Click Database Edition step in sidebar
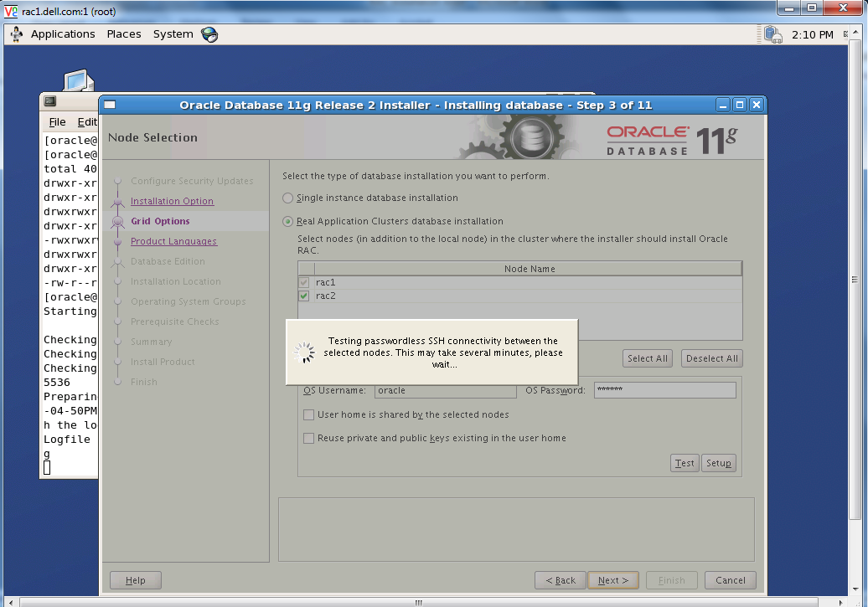The width and height of the screenshot is (868, 607). (x=168, y=262)
